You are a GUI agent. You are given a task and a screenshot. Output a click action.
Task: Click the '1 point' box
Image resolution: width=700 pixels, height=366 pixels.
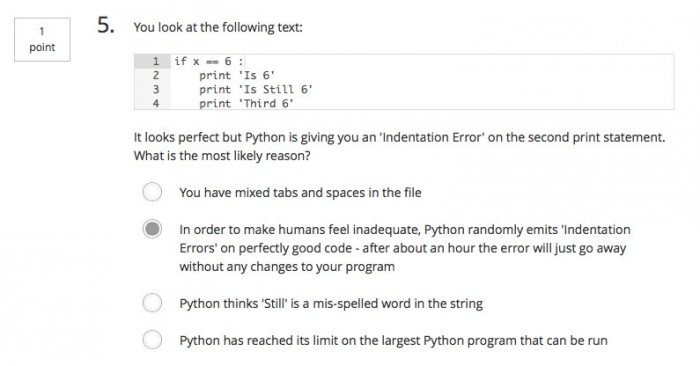tap(42, 39)
